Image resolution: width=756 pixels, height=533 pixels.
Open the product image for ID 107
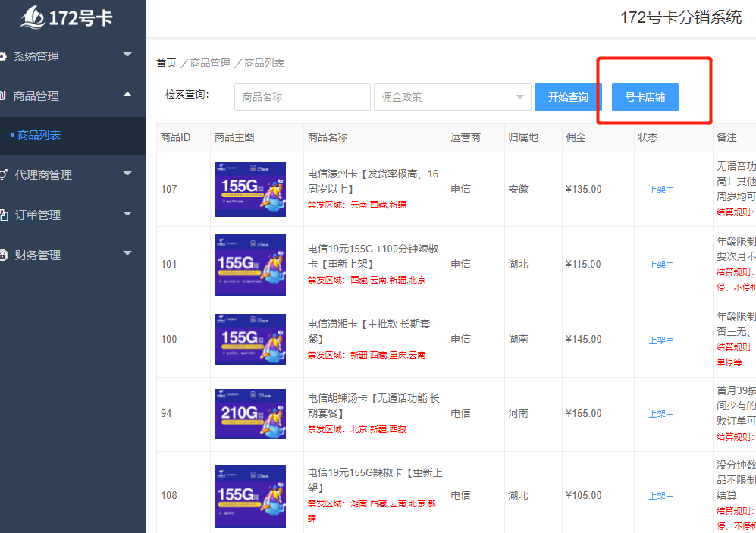[x=250, y=190]
